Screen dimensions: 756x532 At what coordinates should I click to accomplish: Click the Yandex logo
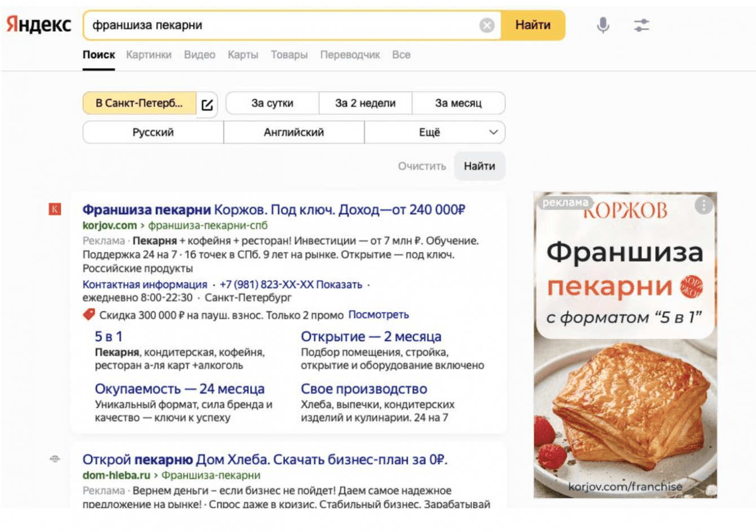click(38, 25)
